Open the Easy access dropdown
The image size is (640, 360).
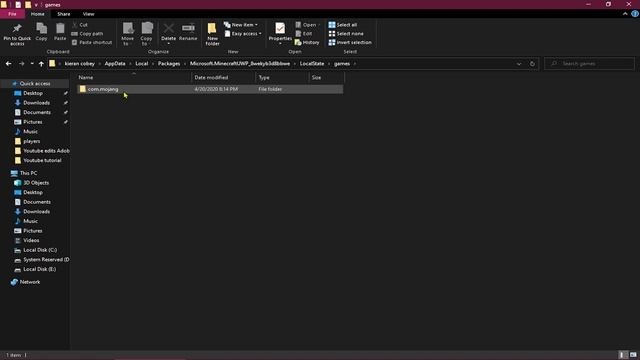(x=242, y=33)
